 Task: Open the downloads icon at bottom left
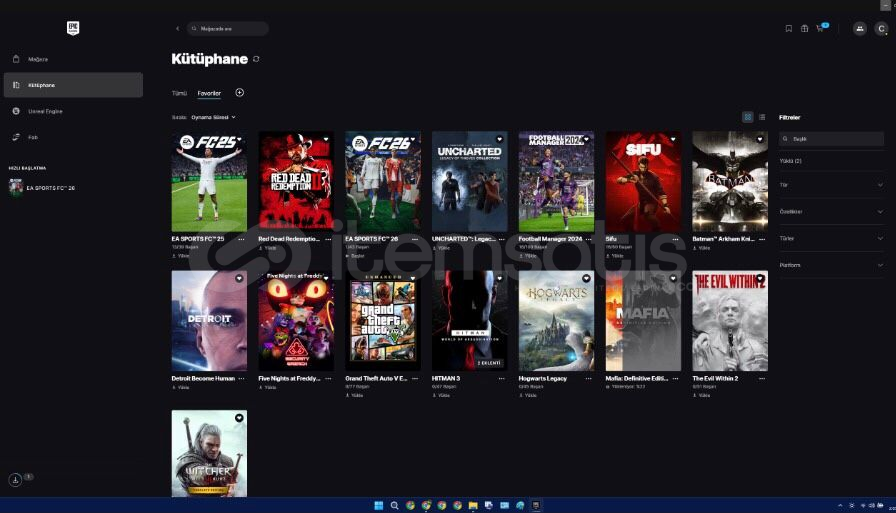(16, 480)
